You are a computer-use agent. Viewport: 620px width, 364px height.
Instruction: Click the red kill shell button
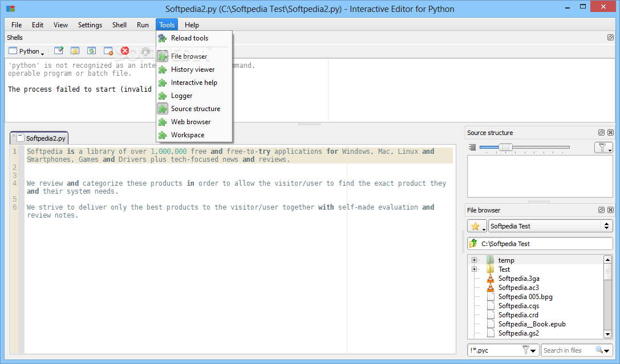click(x=125, y=51)
